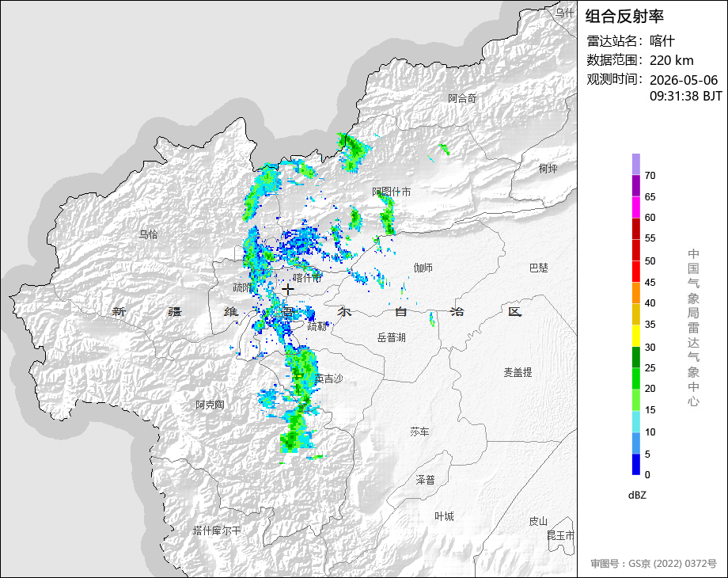The image size is (728, 578).
Task: Click the map label 疏勒
Action: pos(317,327)
